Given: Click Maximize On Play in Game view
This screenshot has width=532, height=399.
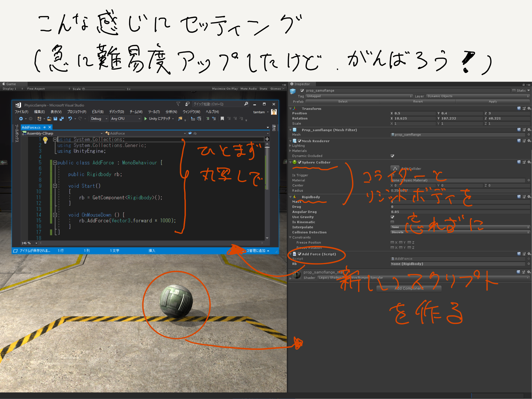Looking at the screenshot, I should point(225,89).
